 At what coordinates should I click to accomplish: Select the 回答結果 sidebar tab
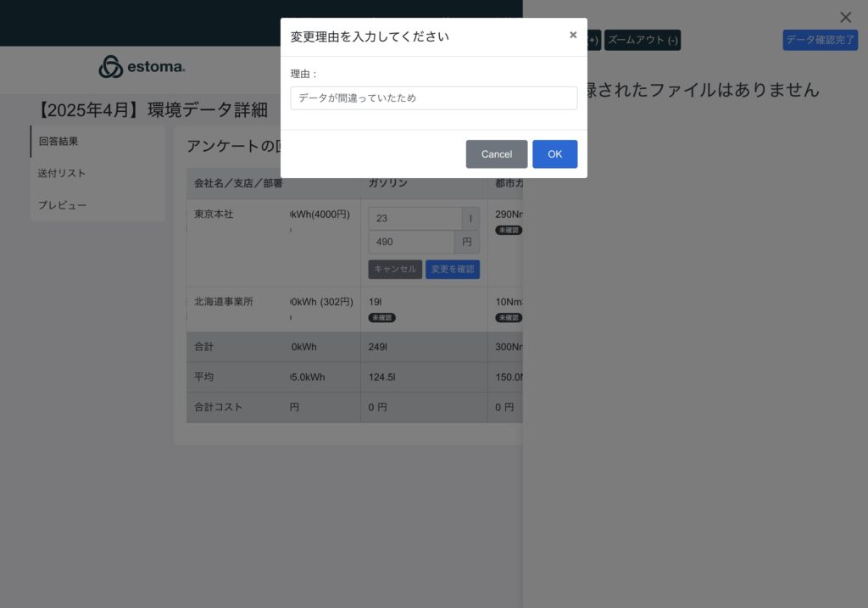[x=59, y=142]
